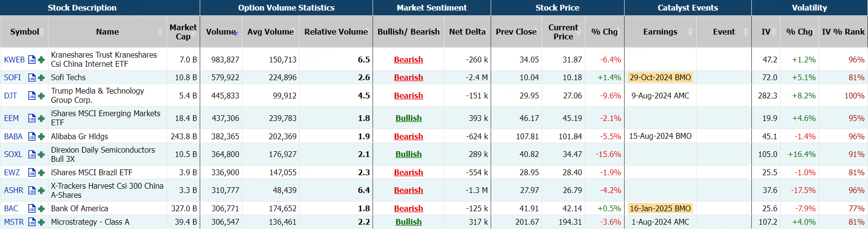Screen dimensions: 868x229
Task: Click the ASHR ticker symbol link
Action: coord(13,190)
